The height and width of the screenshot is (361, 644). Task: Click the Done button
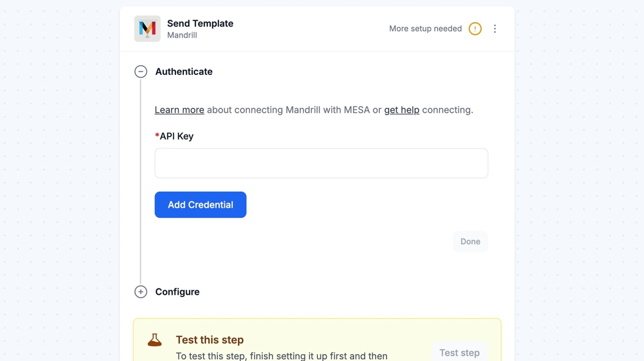point(470,242)
